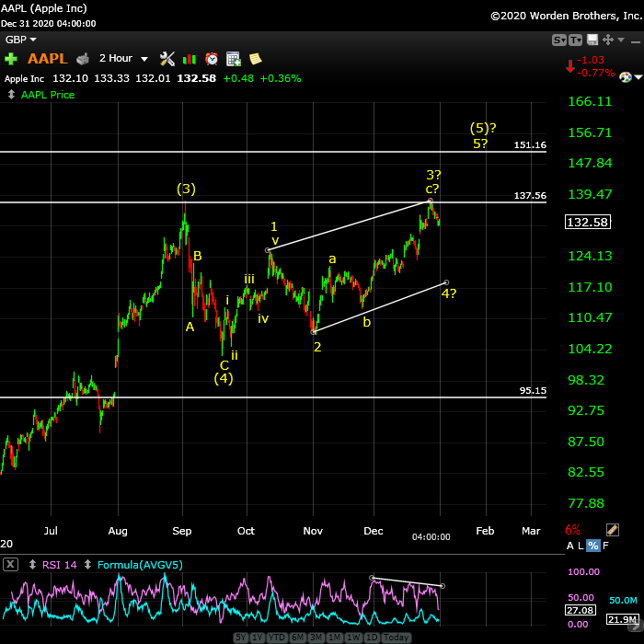Screen dimensions: 644x644
Task: Click the Sep month label on time axis
Action: point(182,531)
